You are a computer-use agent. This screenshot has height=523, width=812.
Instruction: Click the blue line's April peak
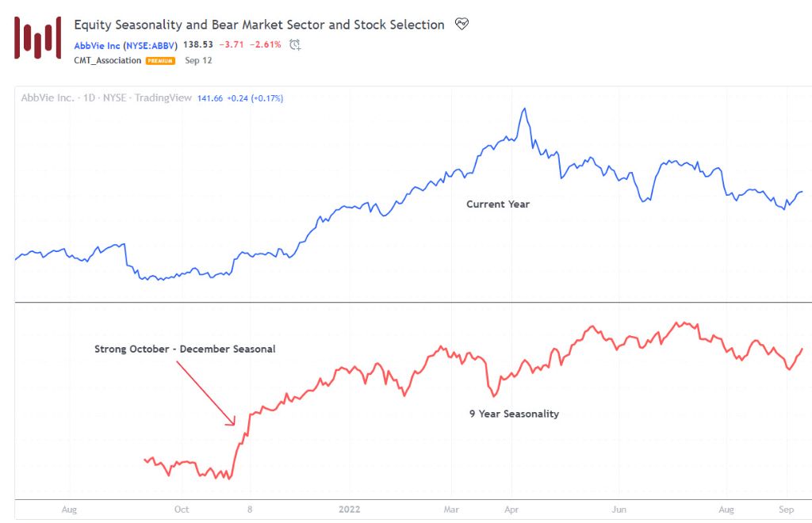523,109
